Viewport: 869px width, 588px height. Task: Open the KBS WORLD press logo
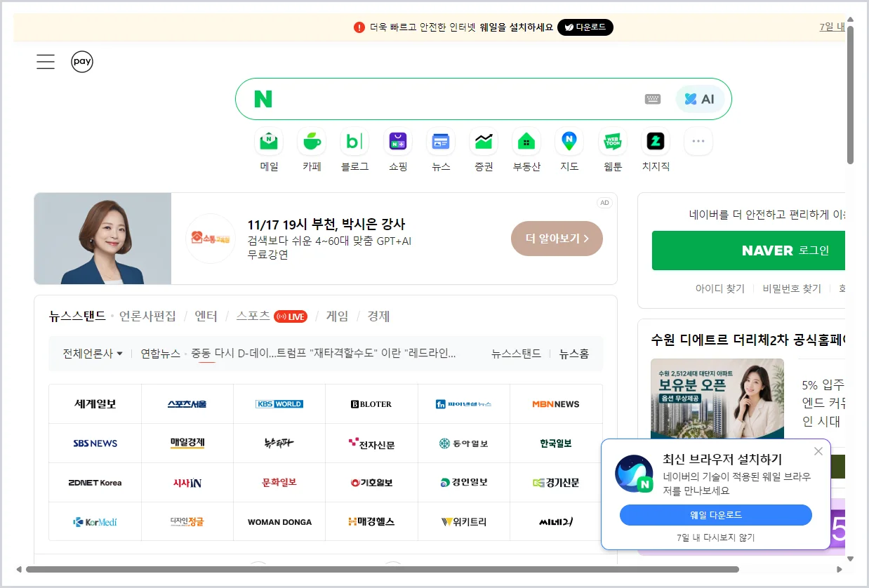pos(279,404)
